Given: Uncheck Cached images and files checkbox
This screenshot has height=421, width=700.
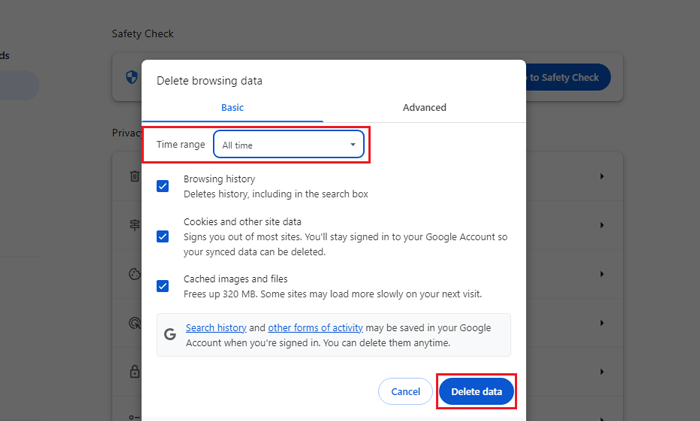Looking at the screenshot, I should pos(163,286).
